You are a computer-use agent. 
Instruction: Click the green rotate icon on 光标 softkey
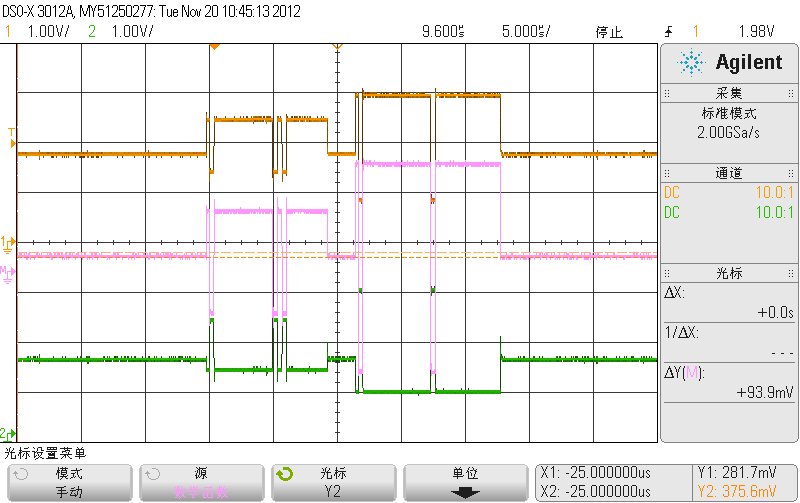click(x=285, y=474)
